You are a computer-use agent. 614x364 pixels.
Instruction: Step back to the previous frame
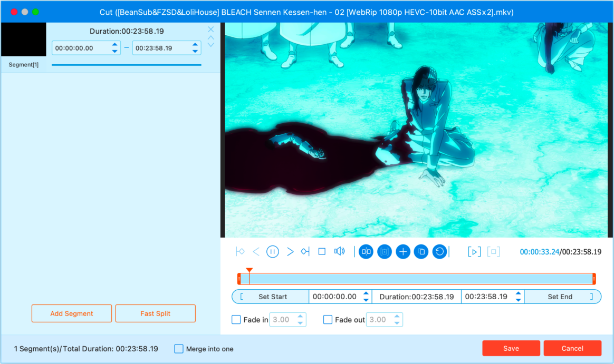256,251
